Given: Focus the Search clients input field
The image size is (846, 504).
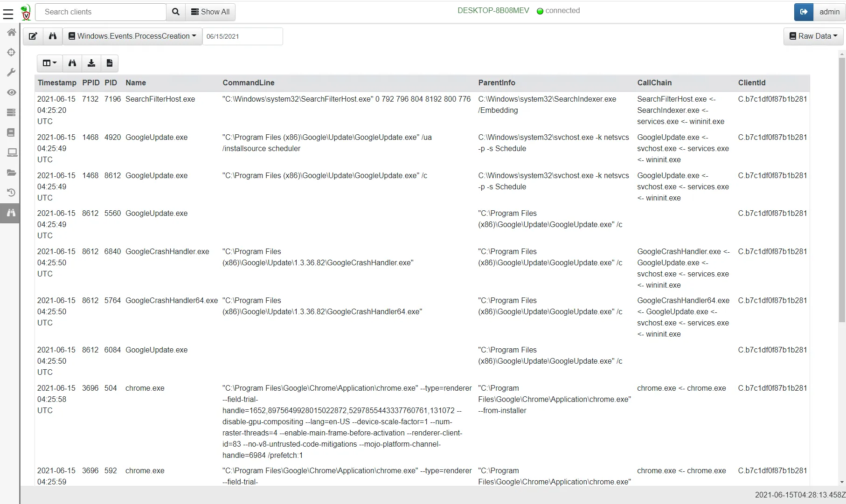Looking at the screenshot, I should click(x=101, y=12).
